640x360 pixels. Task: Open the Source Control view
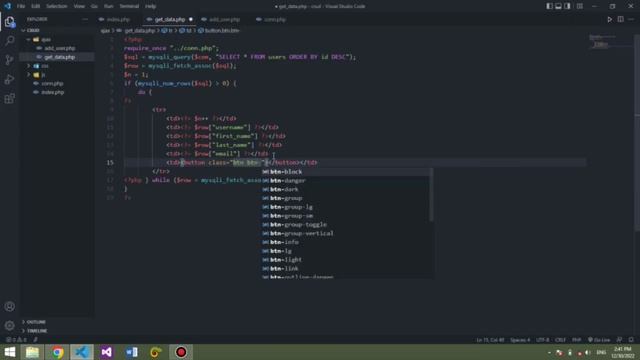(9, 60)
